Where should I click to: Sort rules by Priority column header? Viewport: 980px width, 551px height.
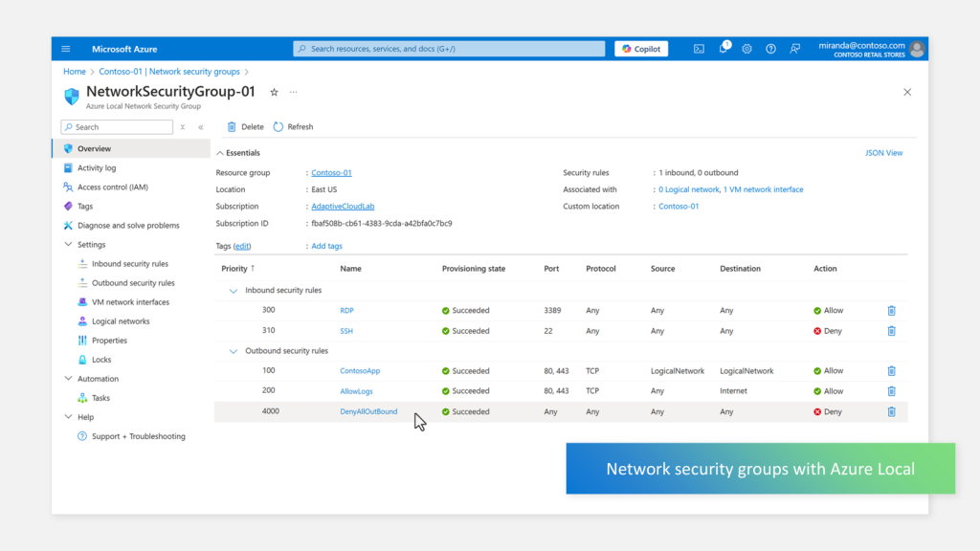pyautogui.click(x=237, y=269)
